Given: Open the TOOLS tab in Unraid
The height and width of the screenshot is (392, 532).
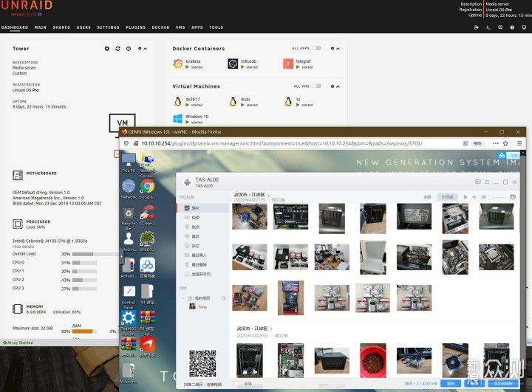Looking at the screenshot, I should point(216,27).
